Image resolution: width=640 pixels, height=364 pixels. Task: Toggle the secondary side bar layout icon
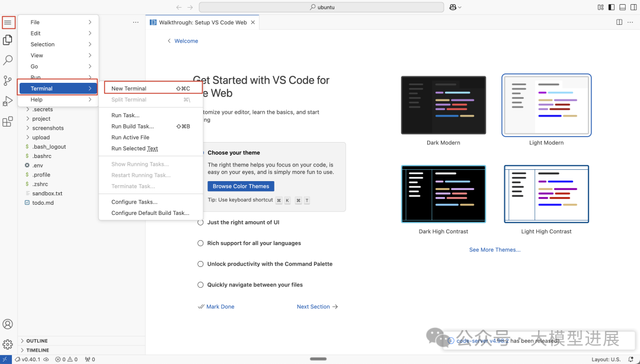pos(633,7)
